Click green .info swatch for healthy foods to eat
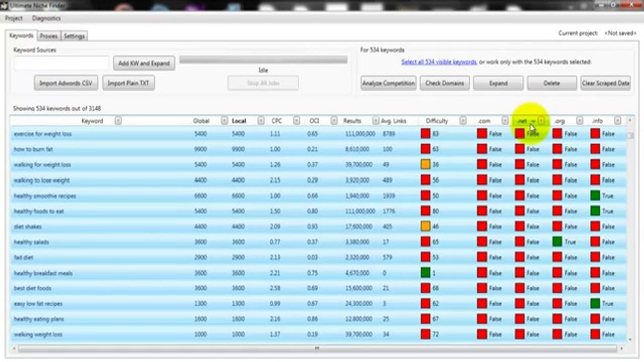 595,211
